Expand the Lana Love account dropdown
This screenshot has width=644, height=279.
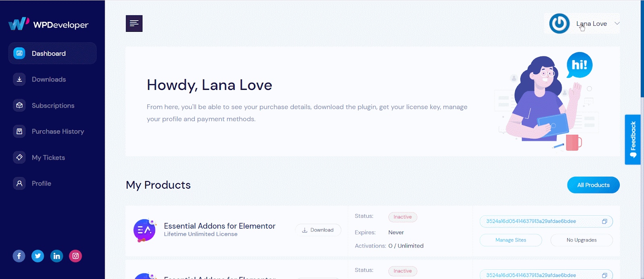tap(617, 23)
